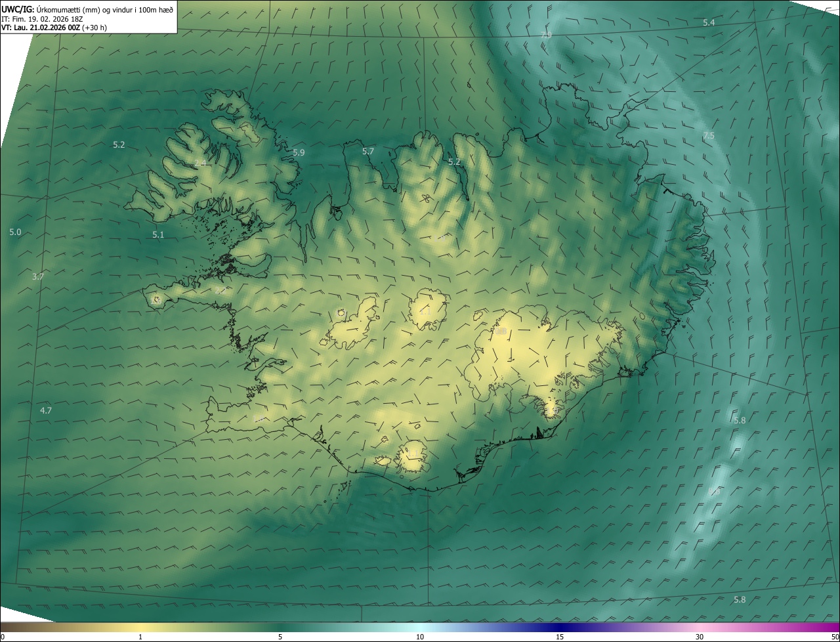
Task: Click the 5.9 precipitation value
Action: [299, 152]
